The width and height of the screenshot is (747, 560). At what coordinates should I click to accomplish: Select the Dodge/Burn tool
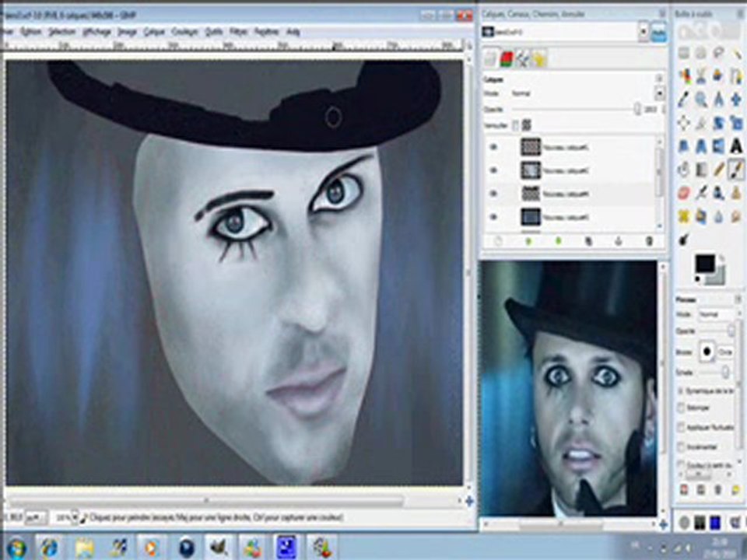(684, 240)
